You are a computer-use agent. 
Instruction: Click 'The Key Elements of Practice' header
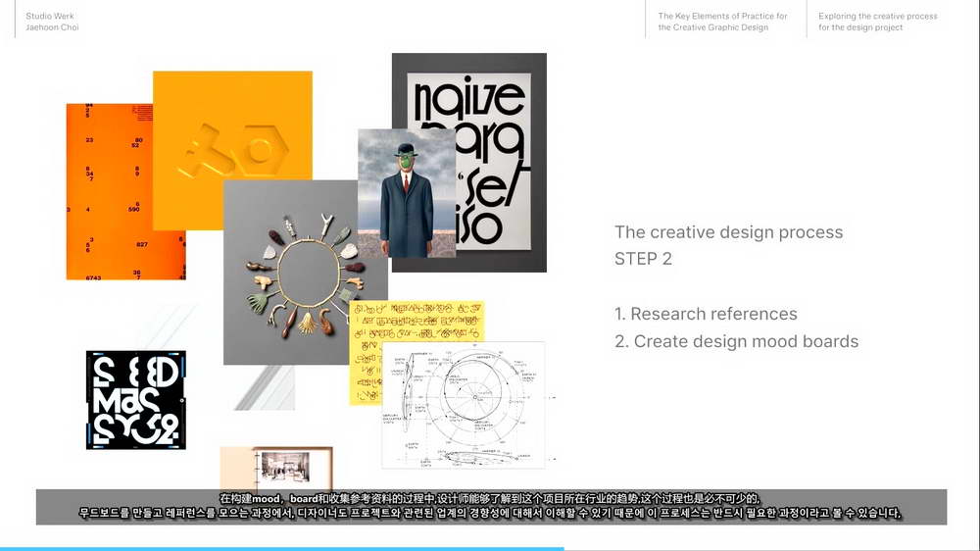722,22
